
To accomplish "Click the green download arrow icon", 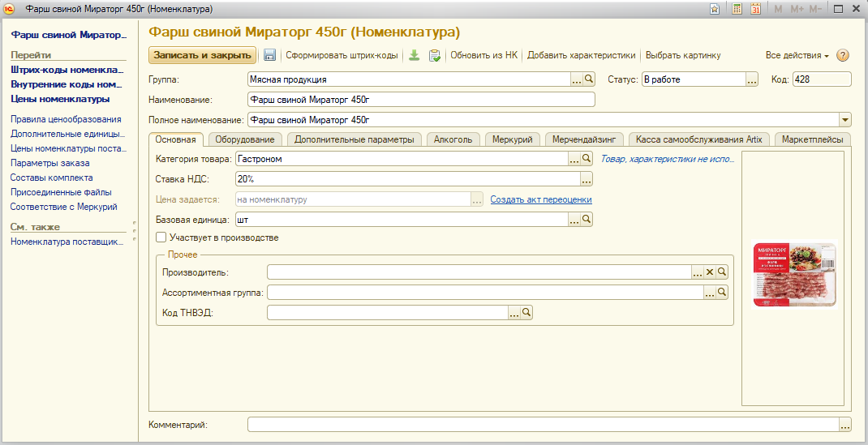I will click(x=414, y=56).
